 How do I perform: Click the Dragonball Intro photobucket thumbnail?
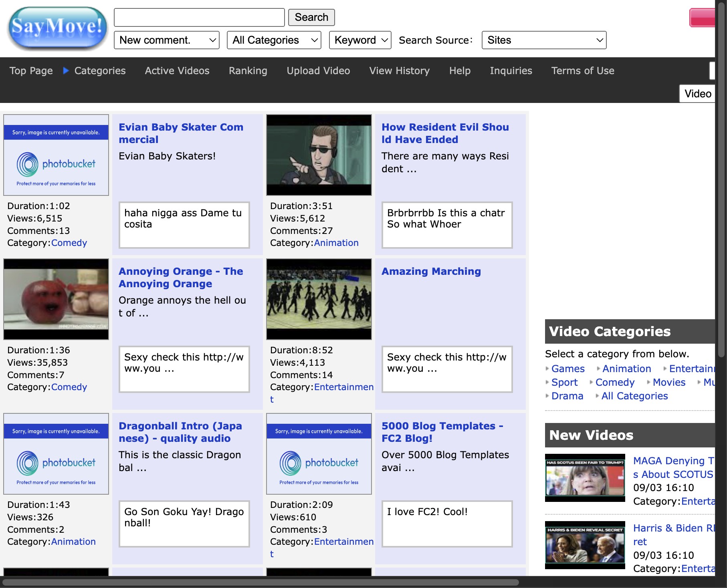pyautogui.click(x=56, y=454)
